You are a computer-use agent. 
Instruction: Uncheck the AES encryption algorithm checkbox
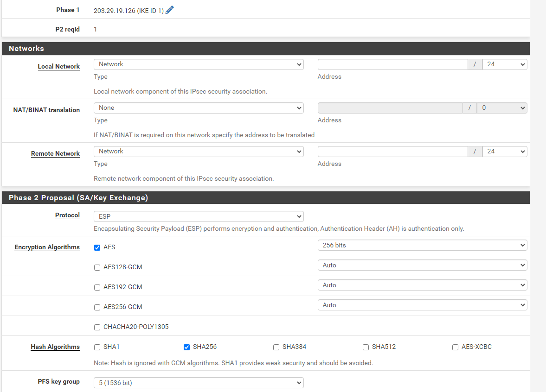(x=97, y=247)
